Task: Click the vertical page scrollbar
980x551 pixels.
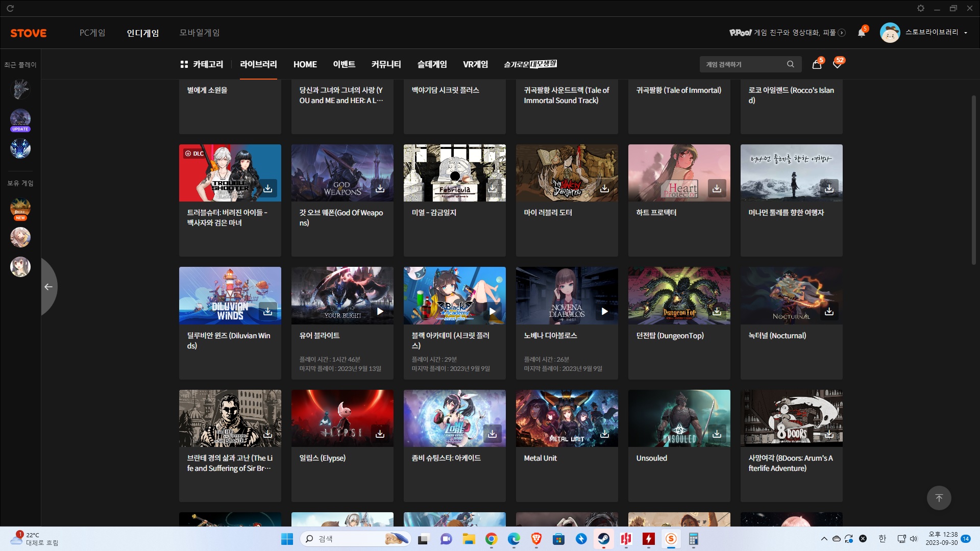Action: click(x=974, y=180)
